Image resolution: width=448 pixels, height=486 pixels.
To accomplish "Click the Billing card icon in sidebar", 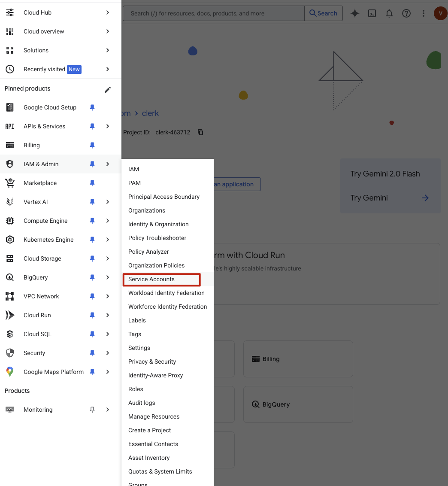I will coord(10,145).
